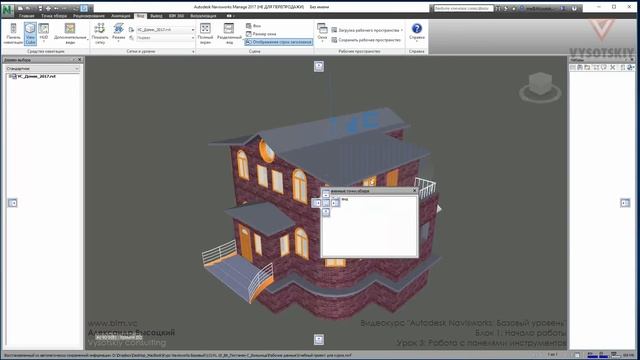Switch to the Home (Главная) ribbon tab
The height and width of the screenshot is (360, 640).
pyautogui.click(x=27, y=16)
